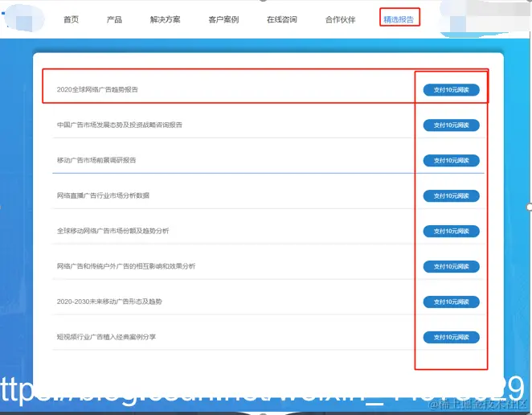
Task: Open the 产品 menu item
Action: pyautogui.click(x=114, y=19)
